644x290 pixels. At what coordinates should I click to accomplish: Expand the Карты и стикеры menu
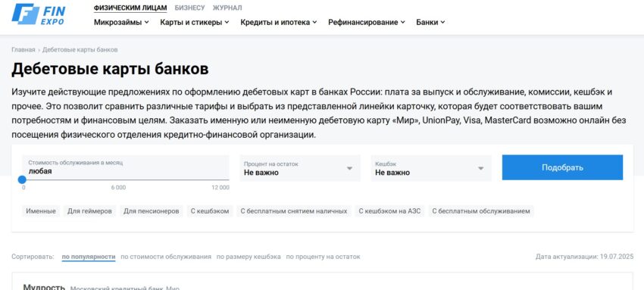[195, 22]
